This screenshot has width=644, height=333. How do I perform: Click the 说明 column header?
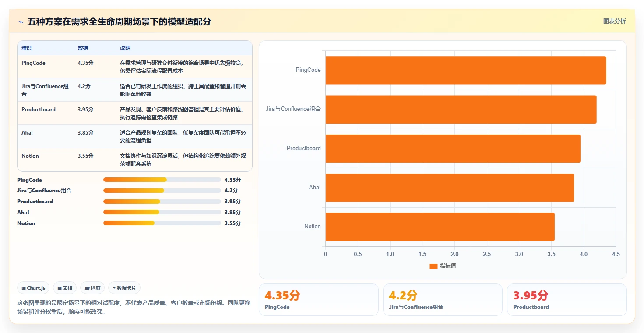click(125, 48)
